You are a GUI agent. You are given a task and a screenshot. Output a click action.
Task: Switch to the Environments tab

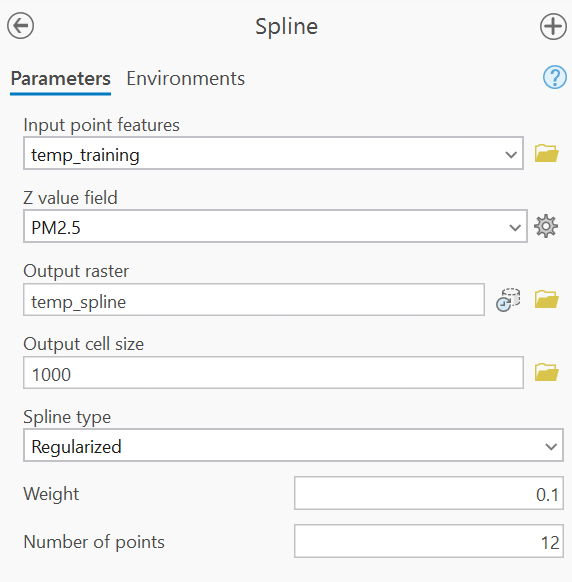pos(186,79)
